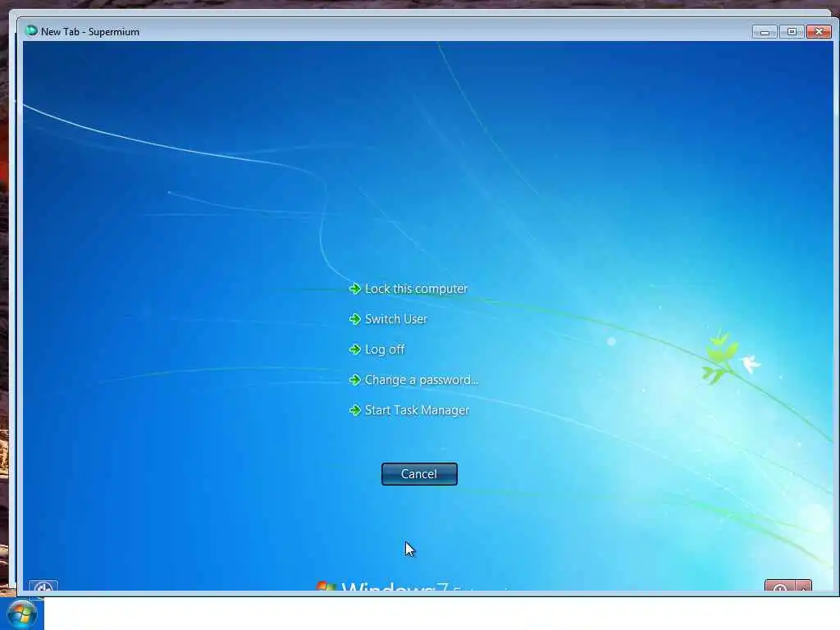
Task: Click the Cancel button
Action: coord(419,474)
